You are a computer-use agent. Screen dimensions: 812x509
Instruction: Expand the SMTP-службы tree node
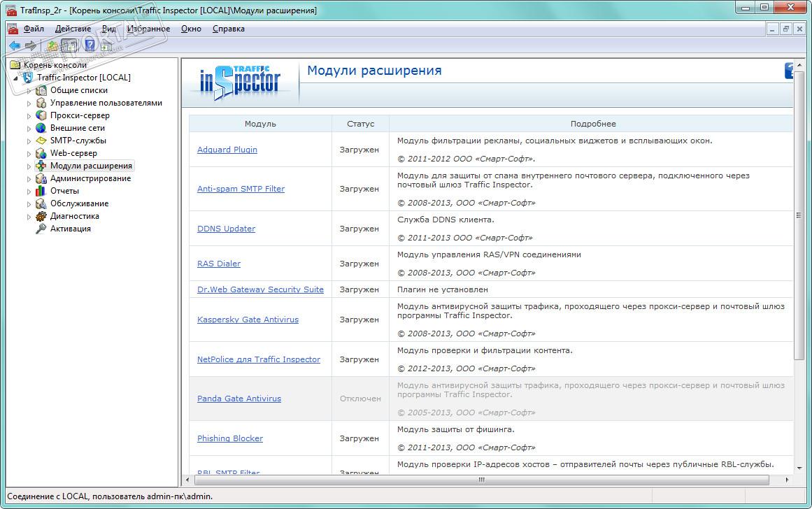click(29, 141)
